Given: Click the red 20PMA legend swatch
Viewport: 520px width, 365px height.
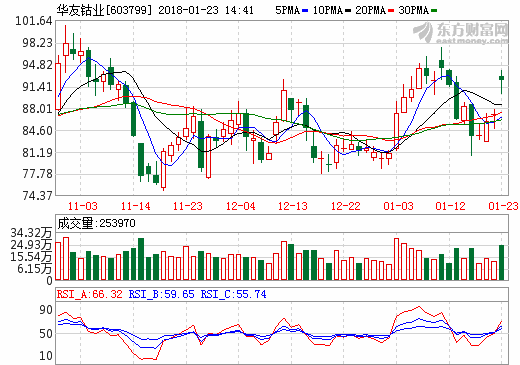Looking at the screenshot, I should click(391, 11).
